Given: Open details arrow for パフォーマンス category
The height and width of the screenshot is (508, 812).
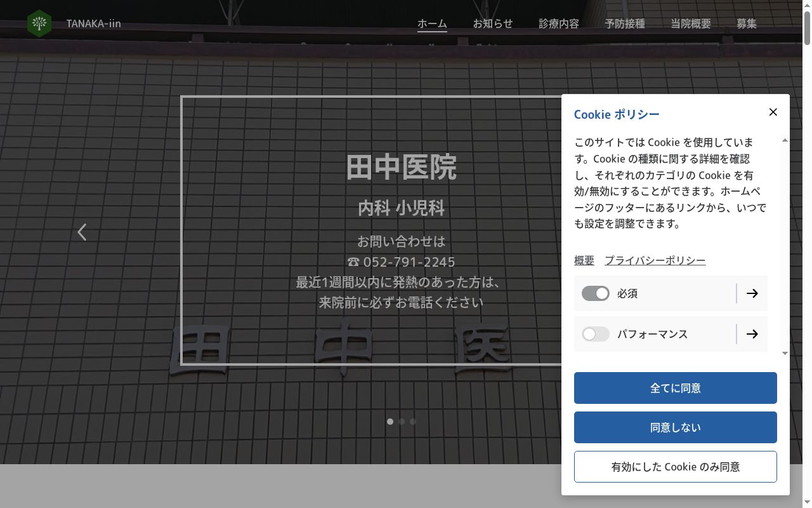Looking at the screenshot, I should 752,334.
